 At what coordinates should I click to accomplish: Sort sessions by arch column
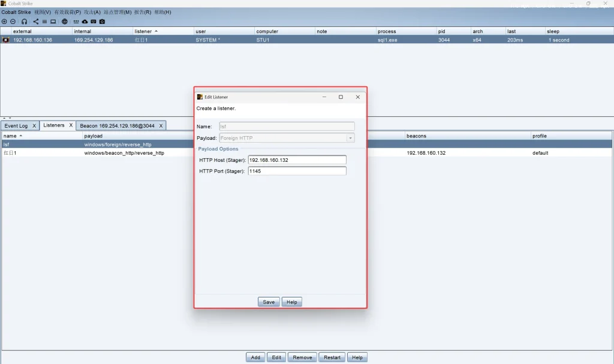pos(488,31)
